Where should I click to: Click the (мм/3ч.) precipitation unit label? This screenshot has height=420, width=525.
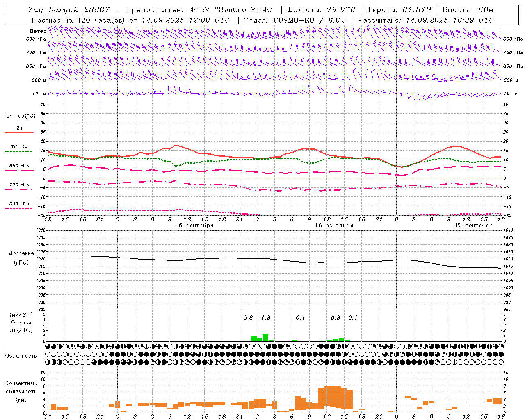[21, 315]
